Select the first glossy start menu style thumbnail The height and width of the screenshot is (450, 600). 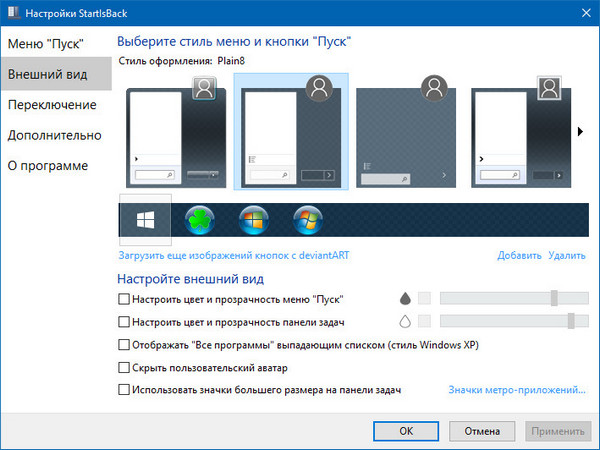(176, 132)
